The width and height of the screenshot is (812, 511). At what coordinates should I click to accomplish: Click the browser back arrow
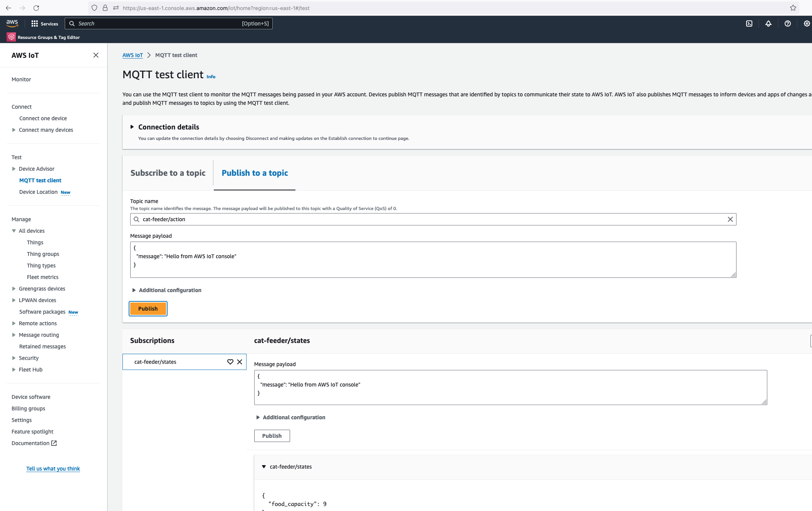point(8,8)
